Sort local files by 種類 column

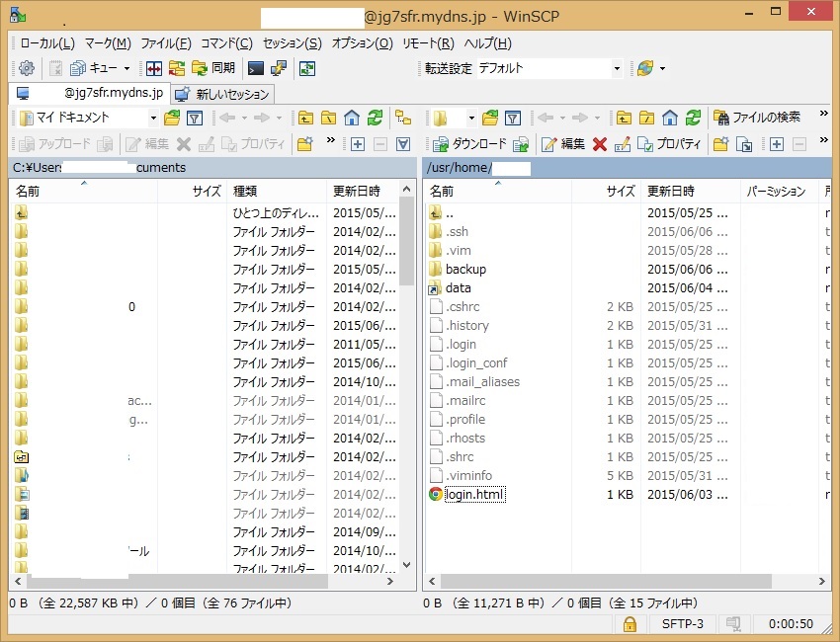pos(278,192)
